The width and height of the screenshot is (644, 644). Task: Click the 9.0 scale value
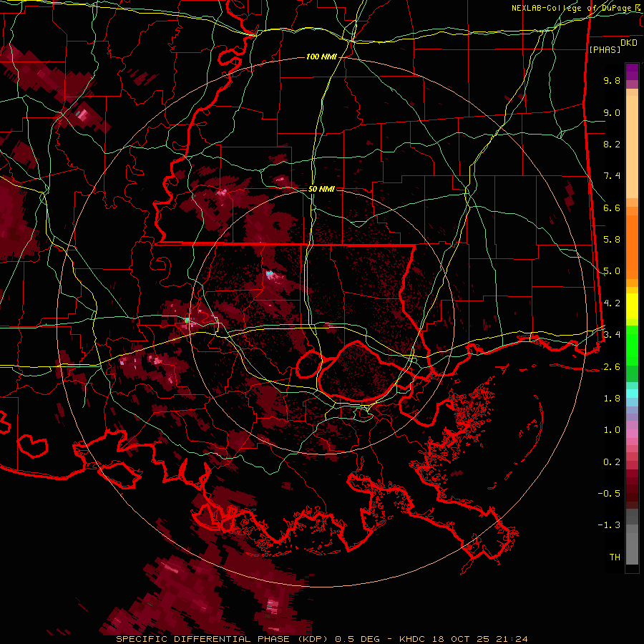(612, 112)
